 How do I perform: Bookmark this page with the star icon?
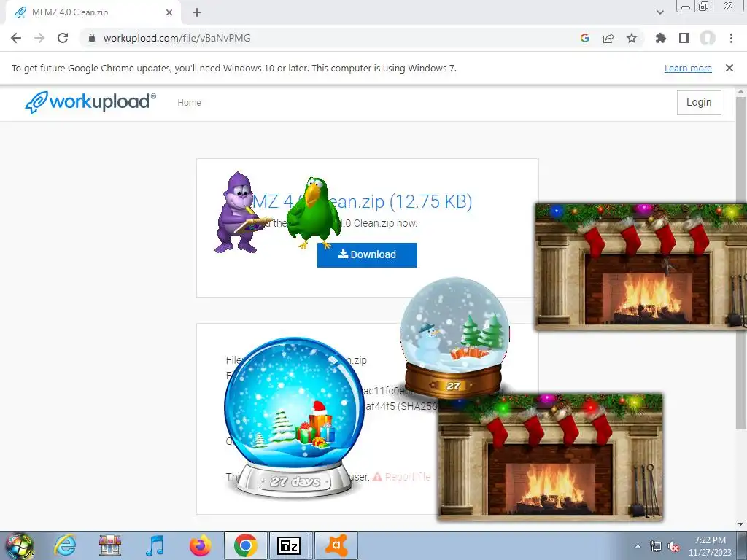(x=632, y=38)
